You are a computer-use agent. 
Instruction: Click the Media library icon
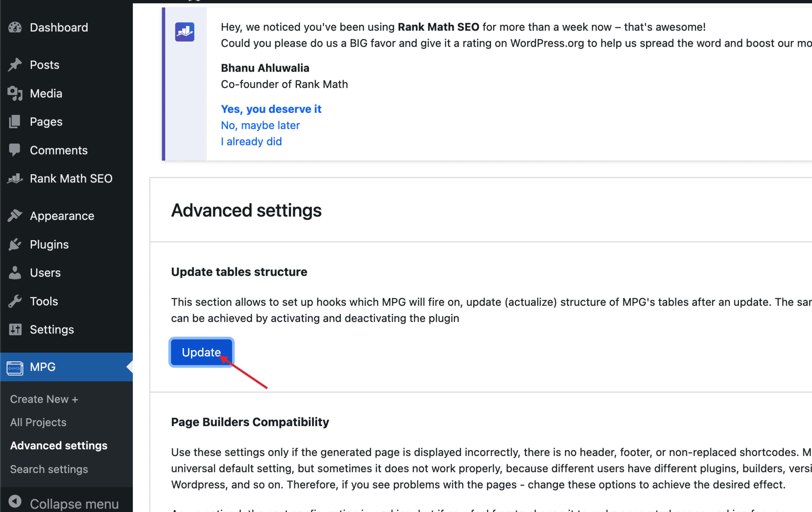(15, 93)
